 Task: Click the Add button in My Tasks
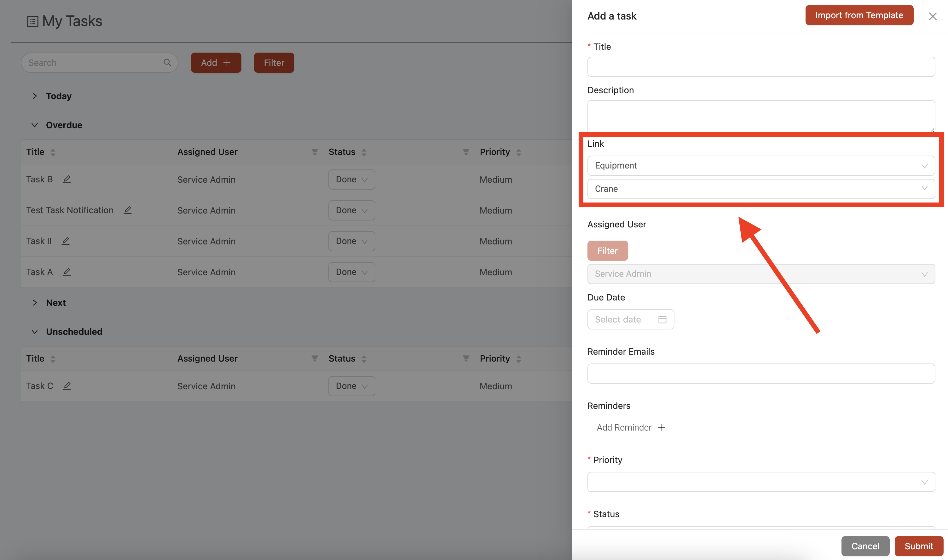click(216, 63)
